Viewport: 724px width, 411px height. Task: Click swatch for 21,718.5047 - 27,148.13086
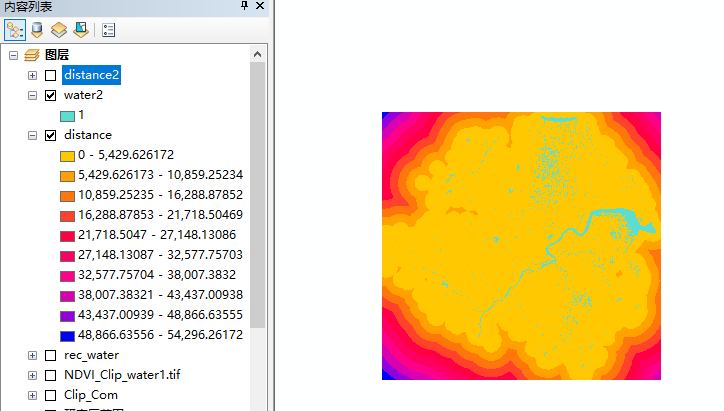67,236
